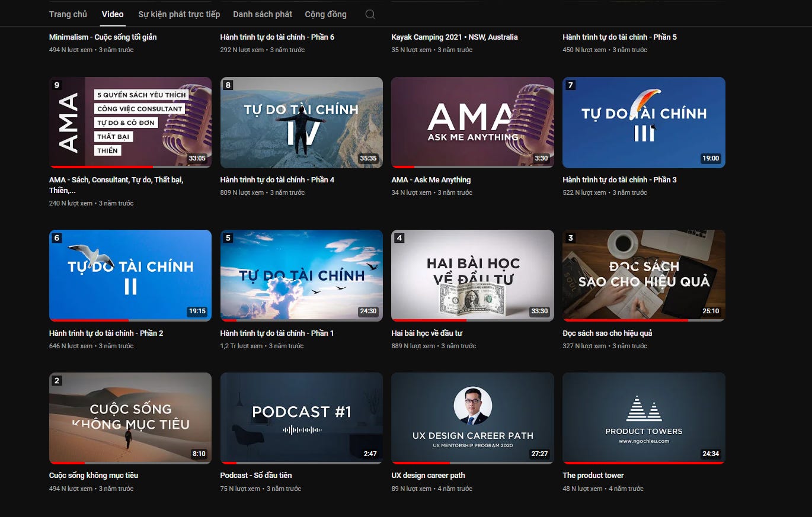Open the Hành trình tự do tài chính - Phần 5 title
Viewport: 812px width, 517px height.
click(x=619, y=37)
